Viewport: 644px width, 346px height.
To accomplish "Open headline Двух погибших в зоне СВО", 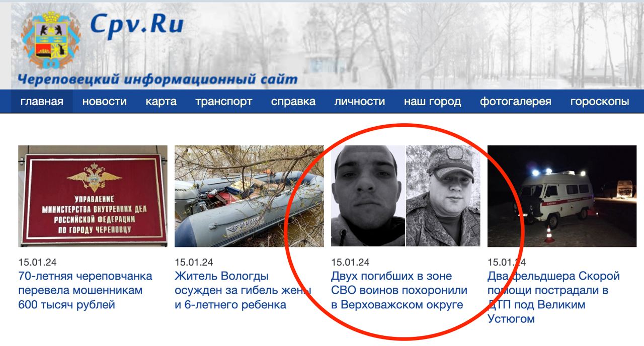I will point(399,290).
